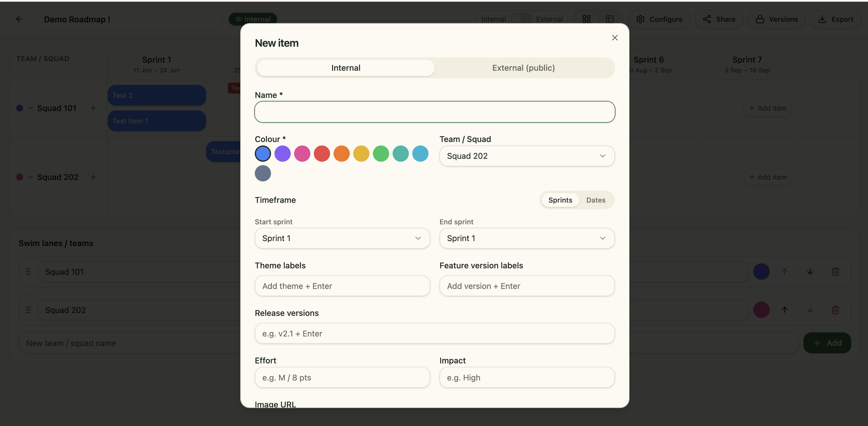868x426 pixels.
Task: Click the Export button
Action: [835, 19]
